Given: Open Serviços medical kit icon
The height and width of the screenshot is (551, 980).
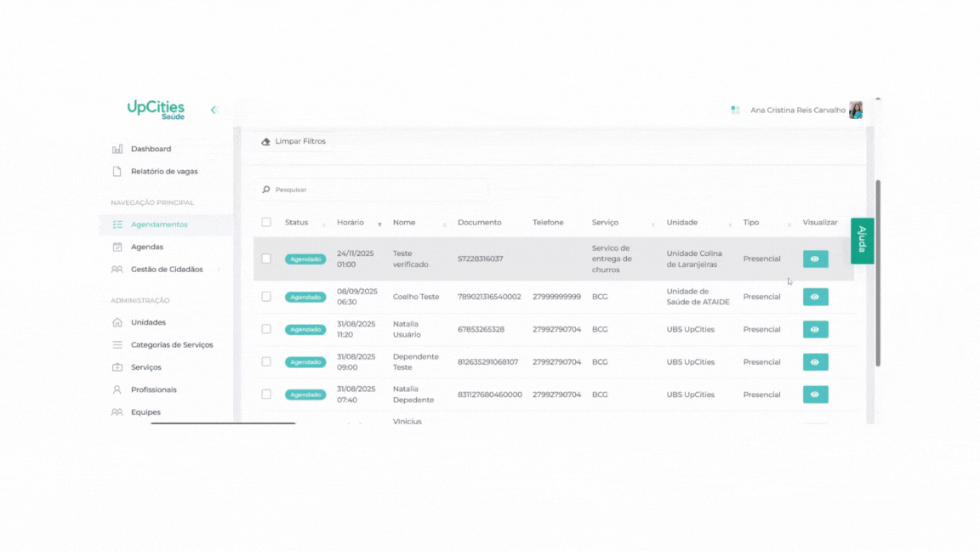Looking at the screenshot, I should point(117,367).
